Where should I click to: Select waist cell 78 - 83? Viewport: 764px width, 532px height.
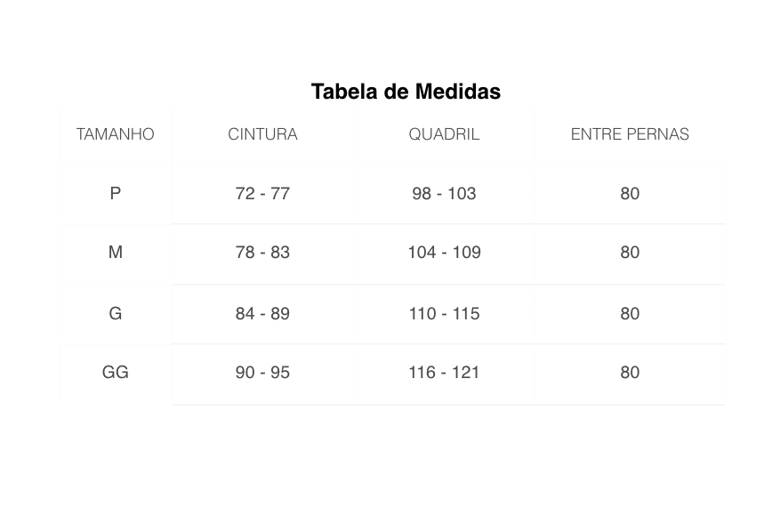coord(262,253)
